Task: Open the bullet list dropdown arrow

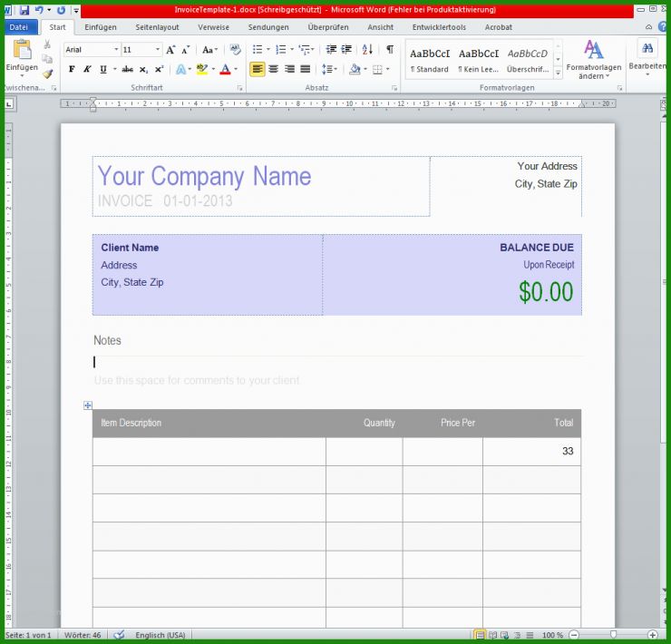Action: tap(268, 50)
